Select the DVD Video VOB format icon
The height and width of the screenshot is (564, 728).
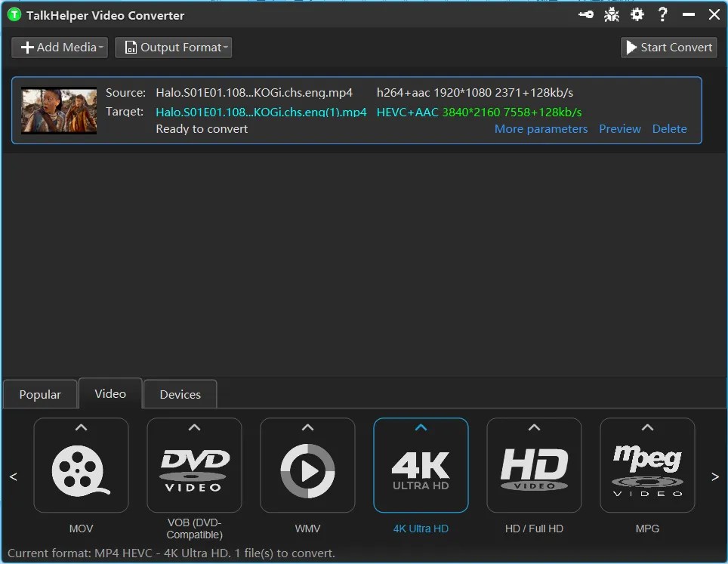194,465
